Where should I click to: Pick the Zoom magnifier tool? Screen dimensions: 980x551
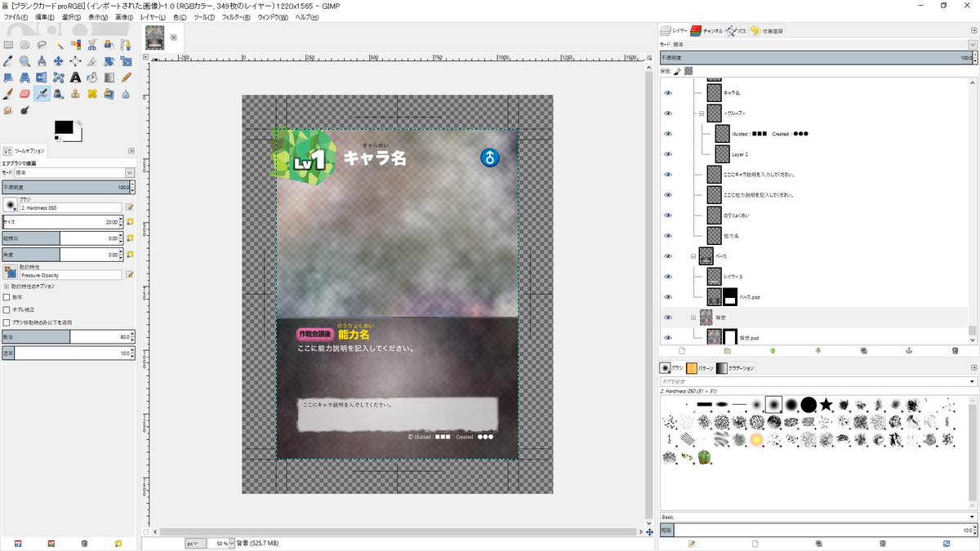(x=24, y=61)
